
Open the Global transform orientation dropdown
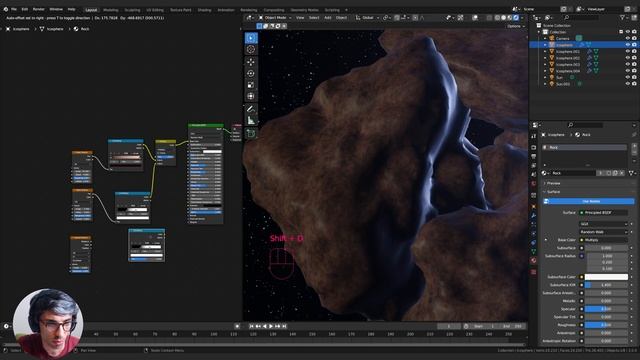pyautogui.click(x=367, y=18)
